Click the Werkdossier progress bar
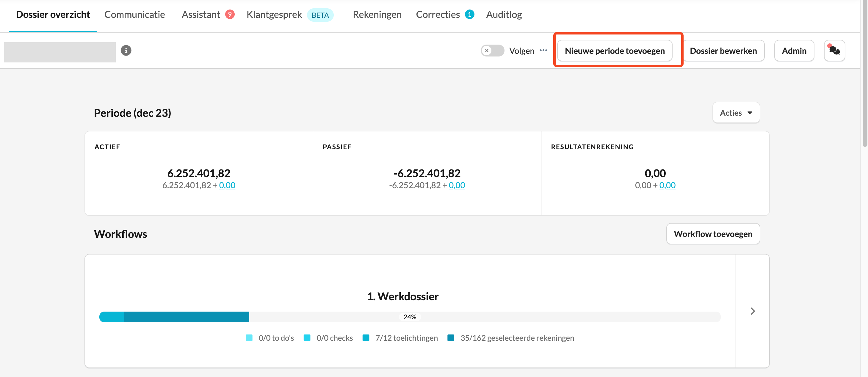 point(409,317)
